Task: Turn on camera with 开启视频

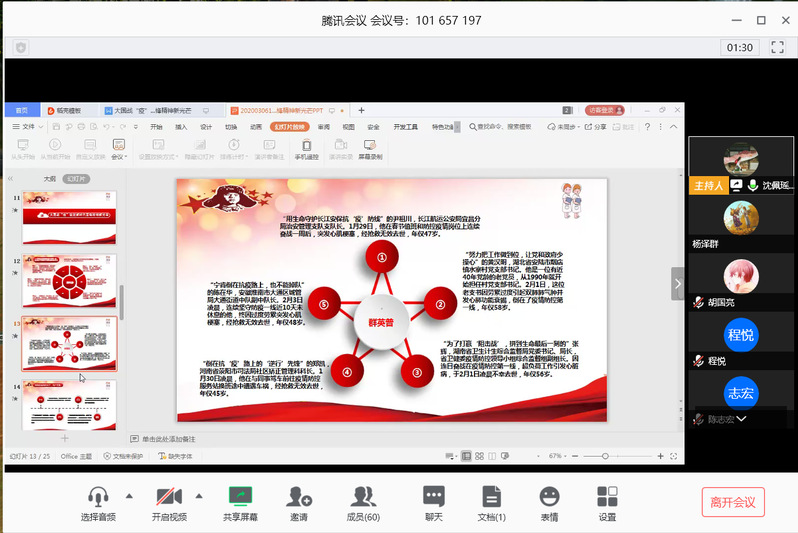Action: coord(168,502)
